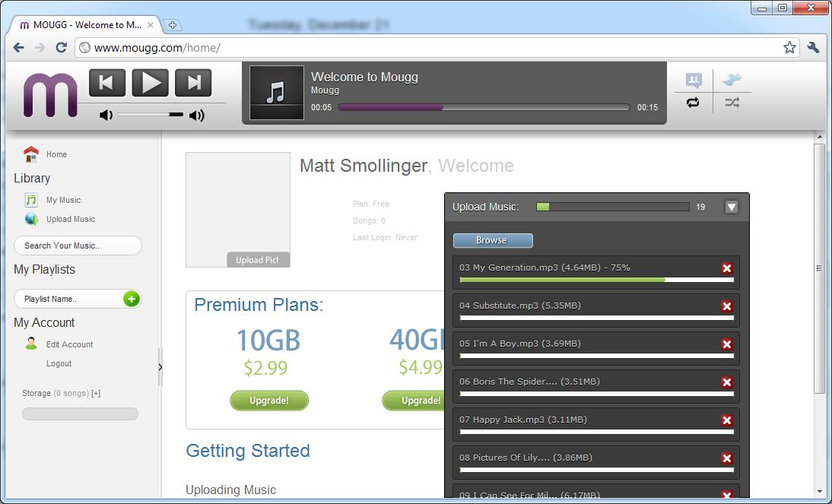Open Edit Account
832x504 pixels.
(x=69, y=344)
